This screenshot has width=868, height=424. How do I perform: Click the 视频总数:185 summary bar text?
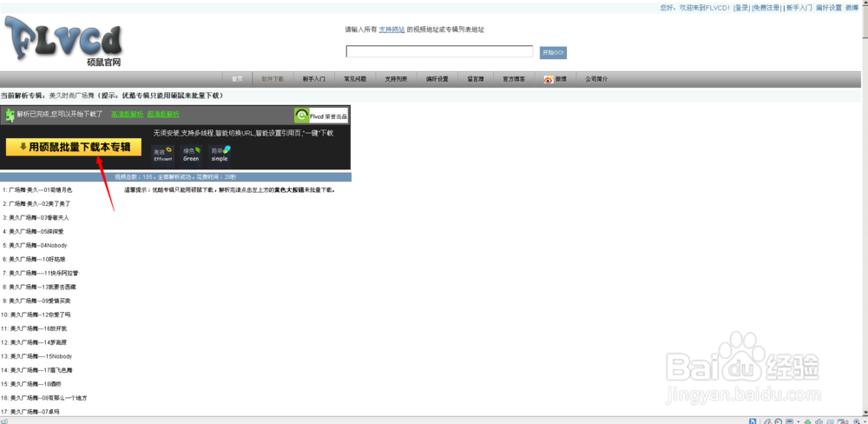175,177
